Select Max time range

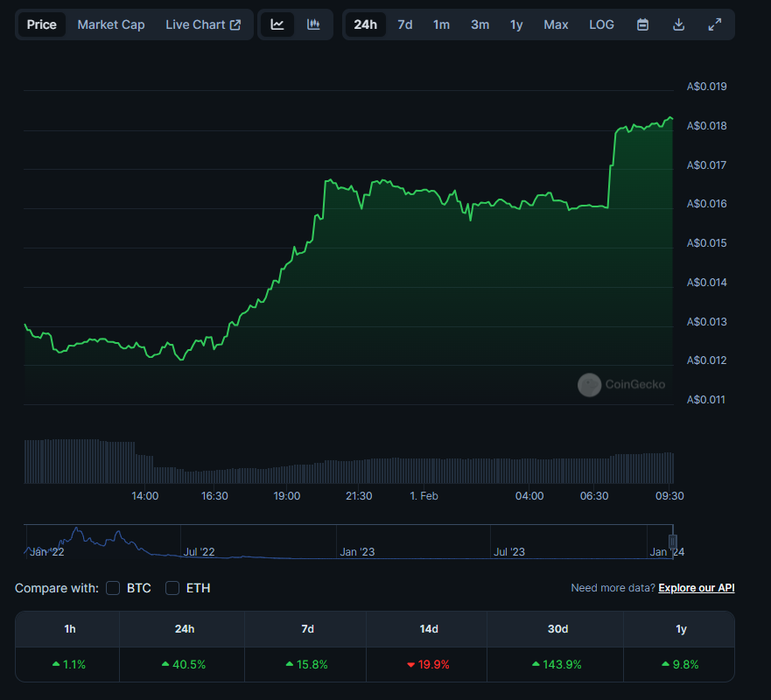click(556, 24)
